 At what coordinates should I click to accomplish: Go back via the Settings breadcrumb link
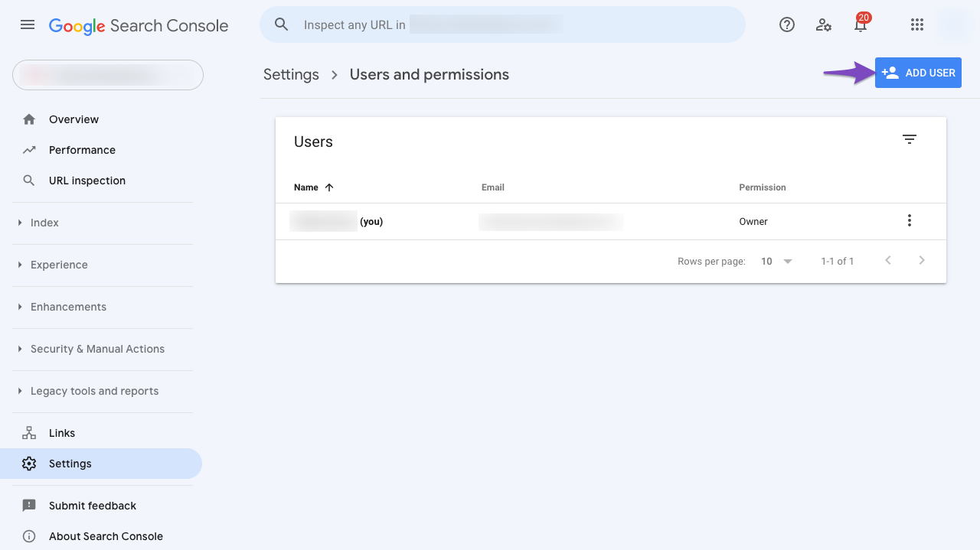coord(291,74)
